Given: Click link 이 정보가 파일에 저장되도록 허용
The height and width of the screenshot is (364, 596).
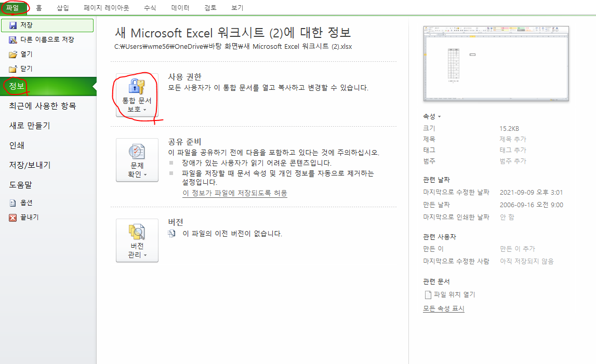Looking at the screenshot, I should (235, 193).
